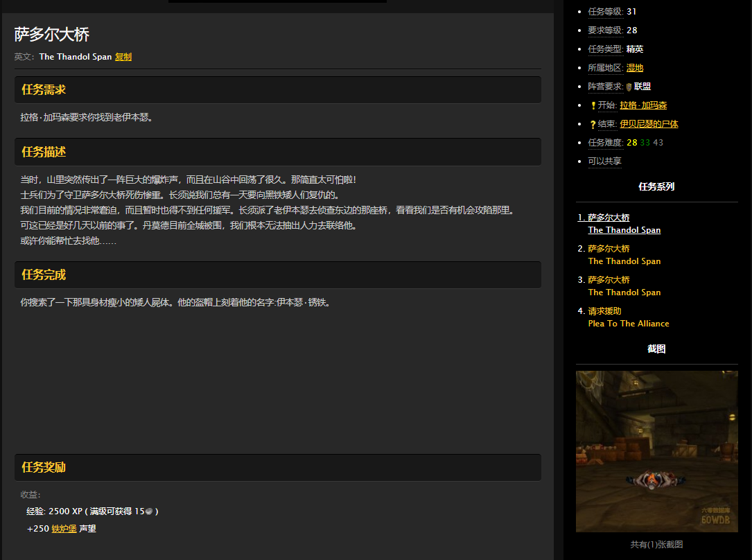Click the 任务奖励 section header
Viewport: 752px width, 560px height.
coord(44,467)
